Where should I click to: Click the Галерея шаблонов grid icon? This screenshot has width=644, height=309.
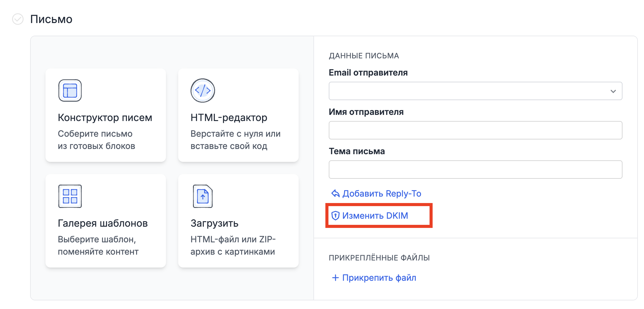click(x=70, y=196)
